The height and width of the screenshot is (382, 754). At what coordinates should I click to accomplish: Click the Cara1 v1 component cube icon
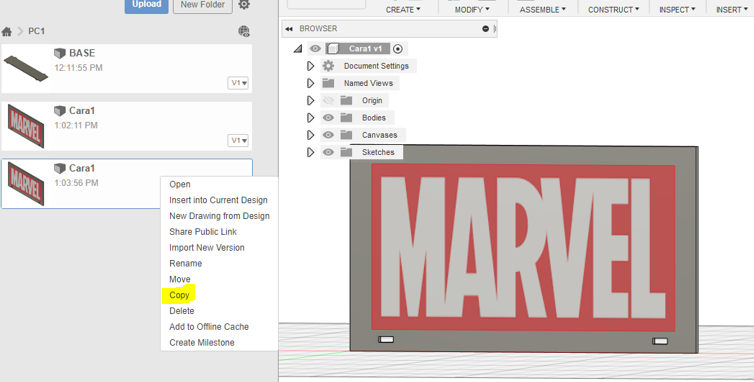[x=333, y=49]
